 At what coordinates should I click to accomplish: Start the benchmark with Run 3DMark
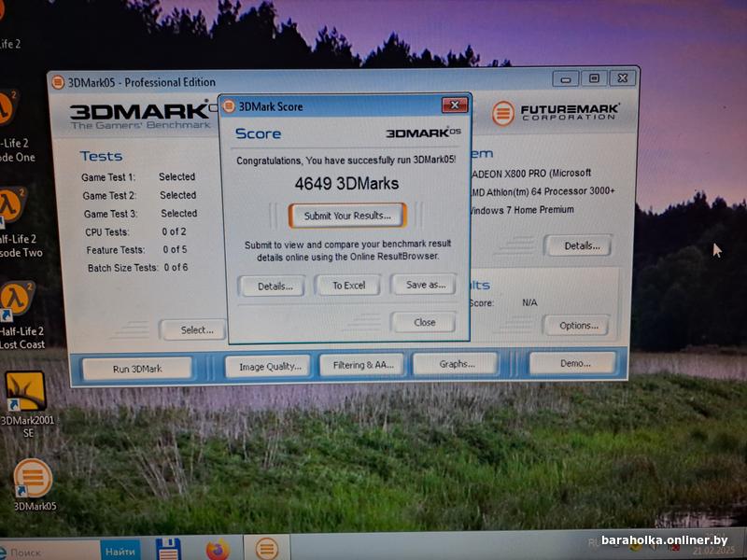click(x=137, y=369)
